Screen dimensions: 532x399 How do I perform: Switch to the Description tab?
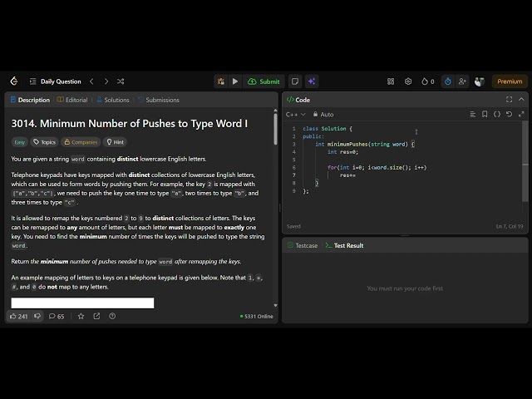pos(30,100)
